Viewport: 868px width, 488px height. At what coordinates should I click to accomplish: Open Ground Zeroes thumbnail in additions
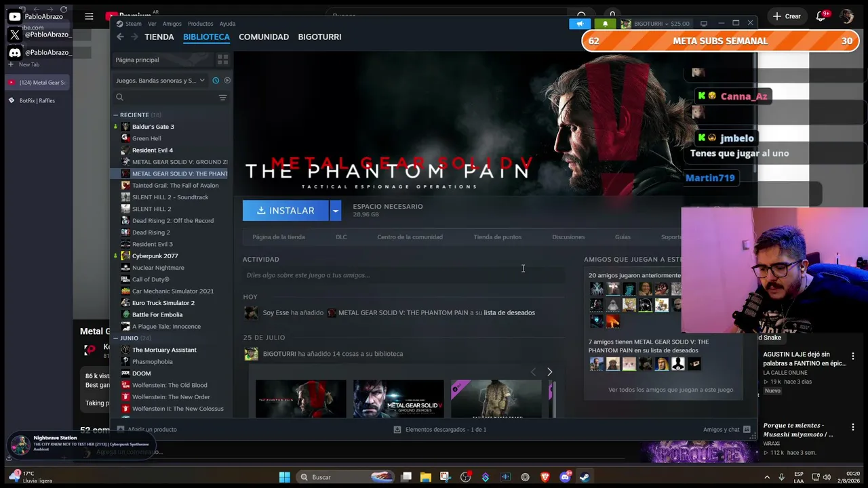tap(398, 399)
